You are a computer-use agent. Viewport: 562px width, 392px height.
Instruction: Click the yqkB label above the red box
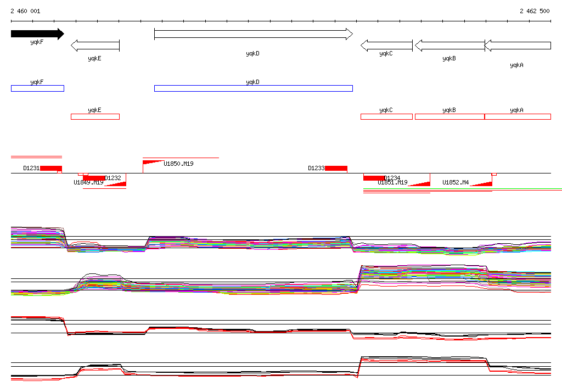click(x=449, y=110)
